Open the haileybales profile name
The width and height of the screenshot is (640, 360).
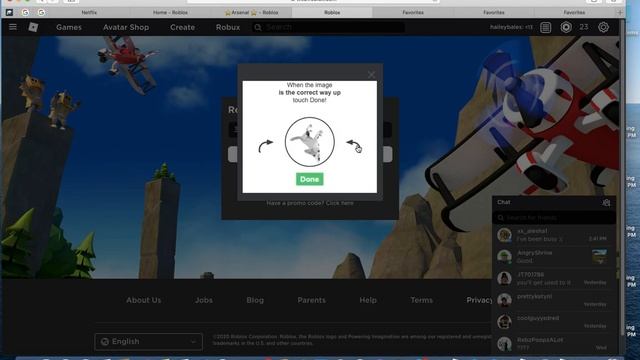click(511, 27)
